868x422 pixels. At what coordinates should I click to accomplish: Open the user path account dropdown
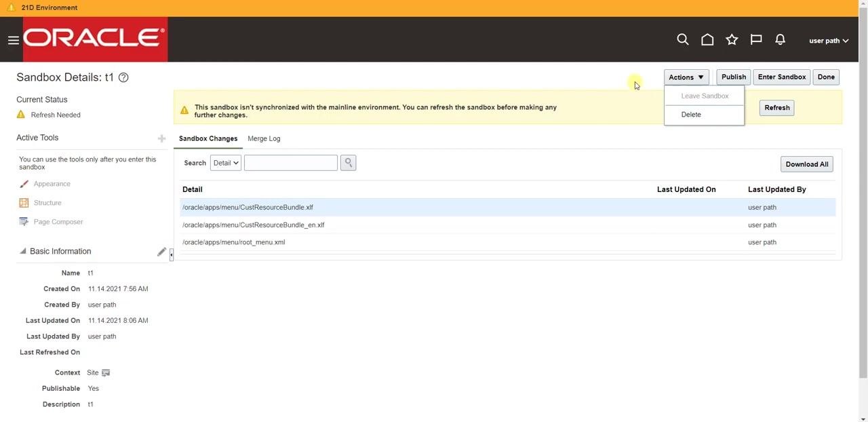click(829, 41)
